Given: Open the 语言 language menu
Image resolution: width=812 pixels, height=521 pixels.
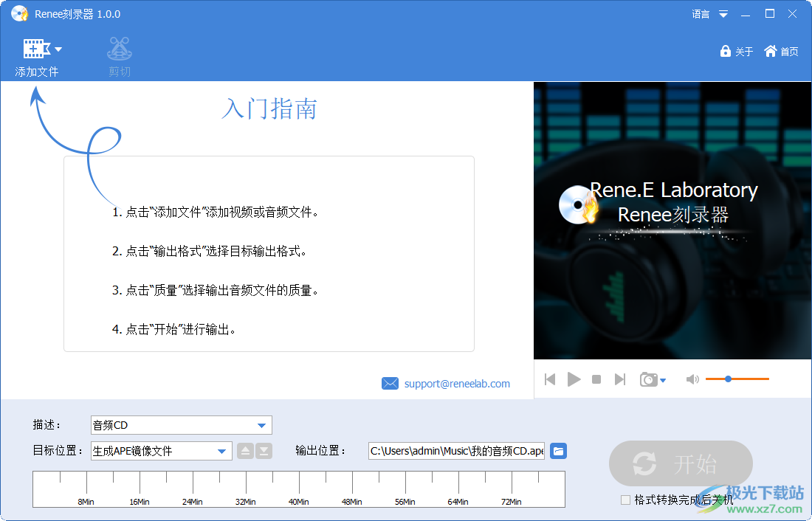Looking at the screenshot, I should pyautogui.click(x=709, y=13).
